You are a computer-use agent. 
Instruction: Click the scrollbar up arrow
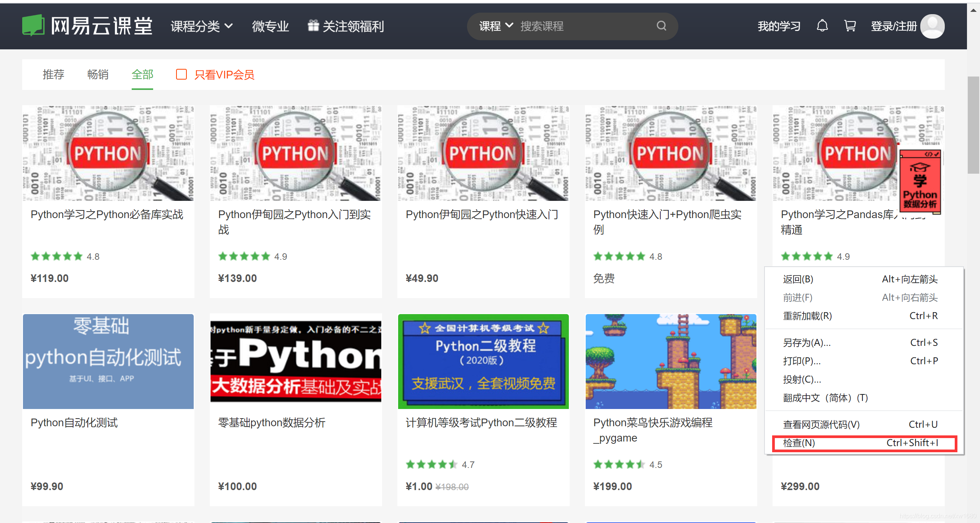[973, 10]
